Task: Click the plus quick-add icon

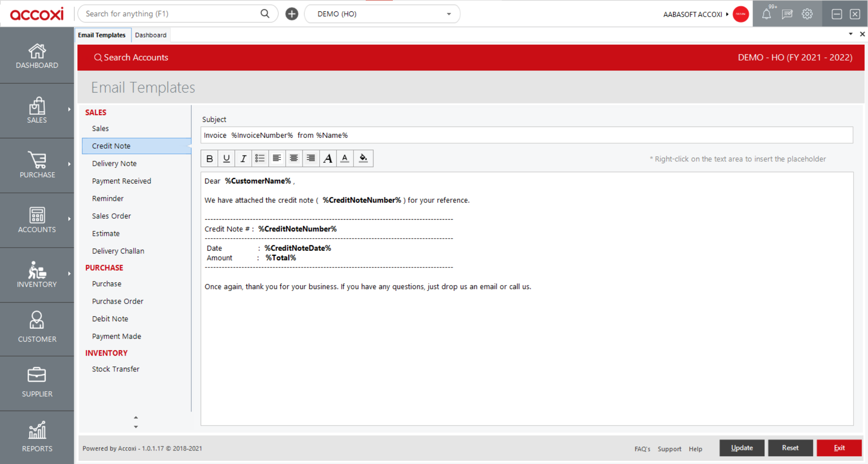Action: pos(292,14)
